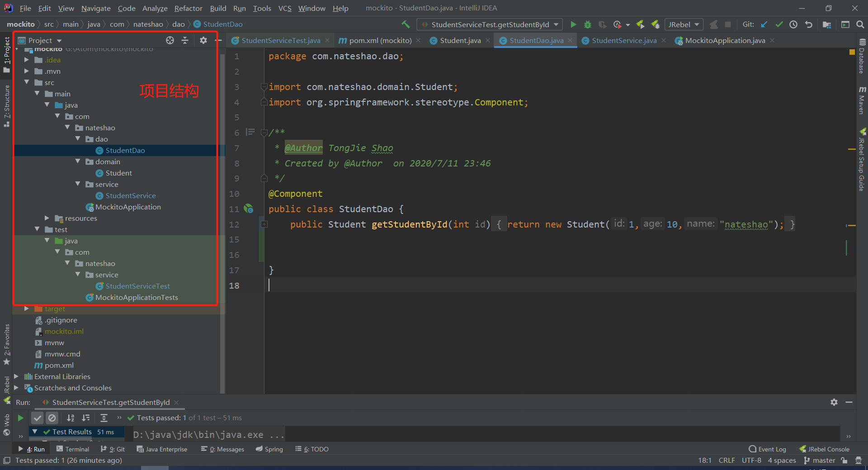The width and height of the screenshot is (868, 470).
Task: Rerun tests with Run panel play icon
Action: click(x=20, y=418)
